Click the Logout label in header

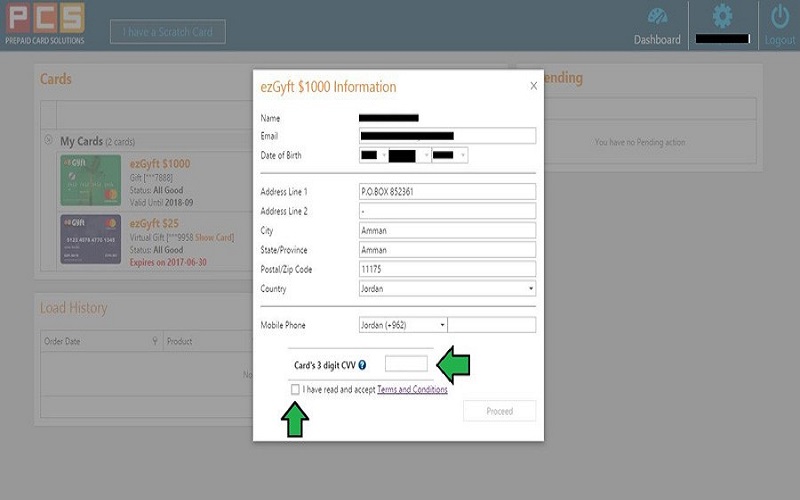(780, 40)
